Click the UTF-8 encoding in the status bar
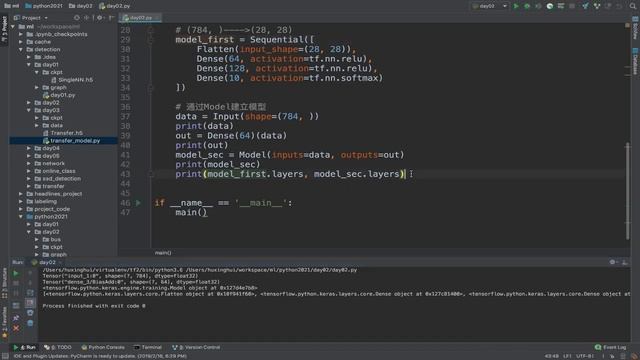This screenshot has width=640, height=360. (585, 356)
